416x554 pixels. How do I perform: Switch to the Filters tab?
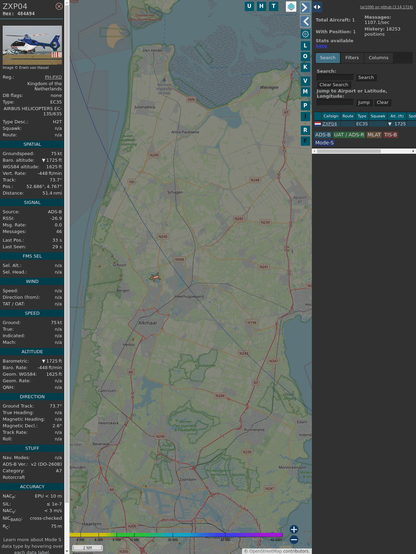pyautogui.click(x=352, y=58)
